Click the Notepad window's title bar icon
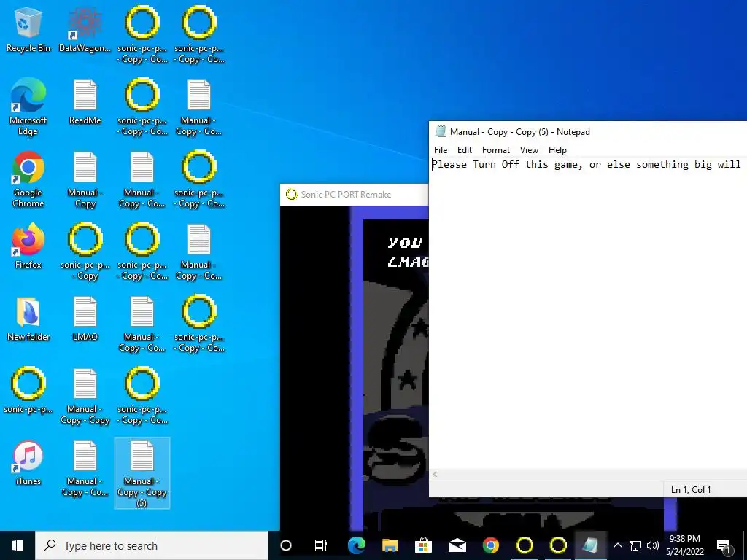Screen dimensions: 747x560 (x=441, y=132)
